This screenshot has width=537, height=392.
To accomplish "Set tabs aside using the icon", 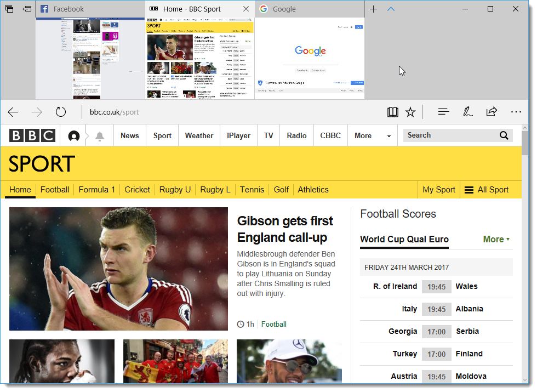I will pos(26,9).
